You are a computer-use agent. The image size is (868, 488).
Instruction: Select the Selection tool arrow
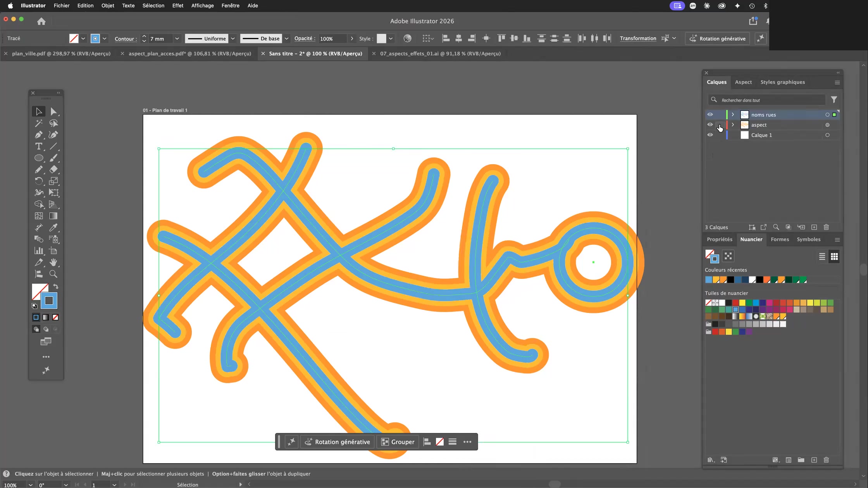coord(39,112)
